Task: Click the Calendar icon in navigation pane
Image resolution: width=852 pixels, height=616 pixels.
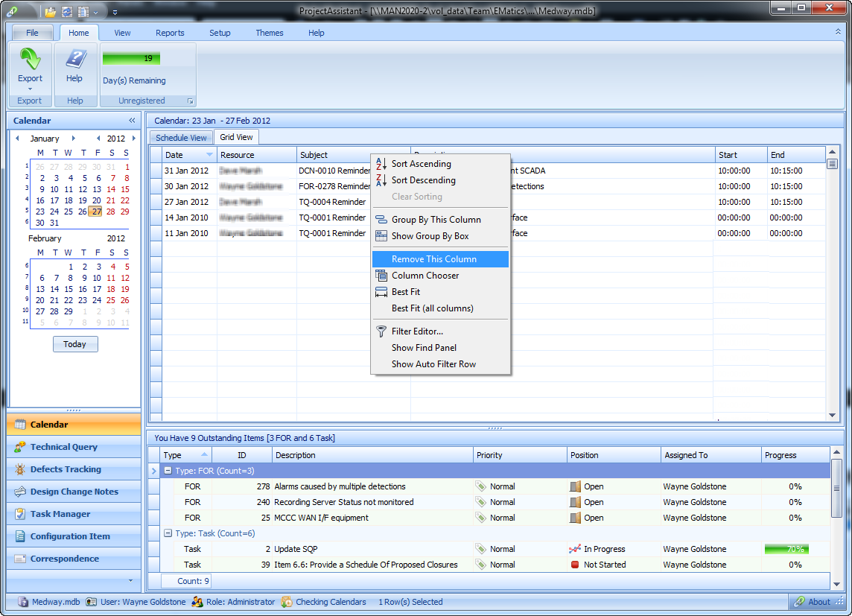Action: pyautogui.click(x=20, y=425)
